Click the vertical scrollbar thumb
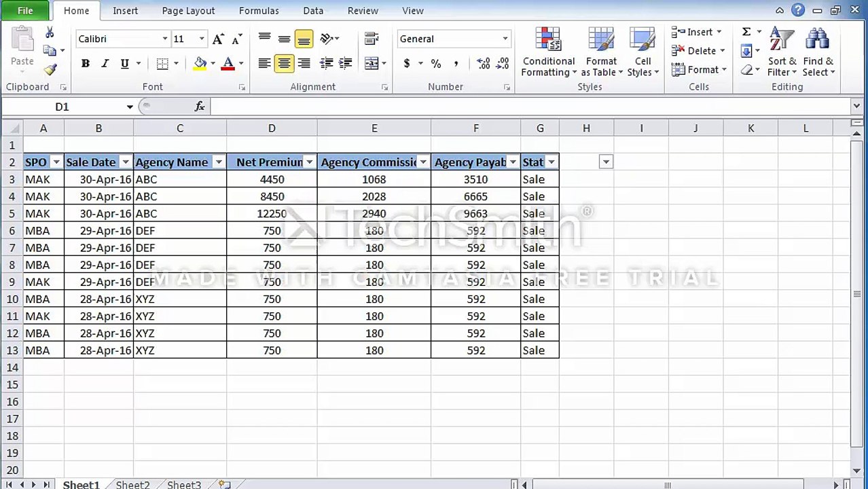Screen dimensions: 868x489 click(x=857, y=293)
